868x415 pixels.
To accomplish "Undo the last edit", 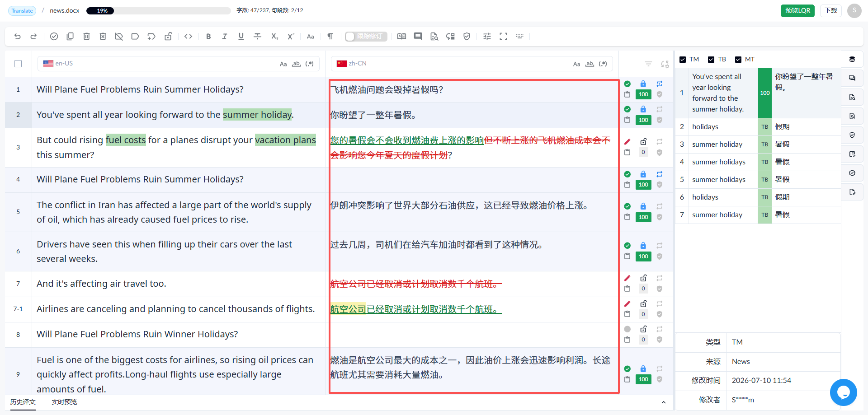I will 18,37.
